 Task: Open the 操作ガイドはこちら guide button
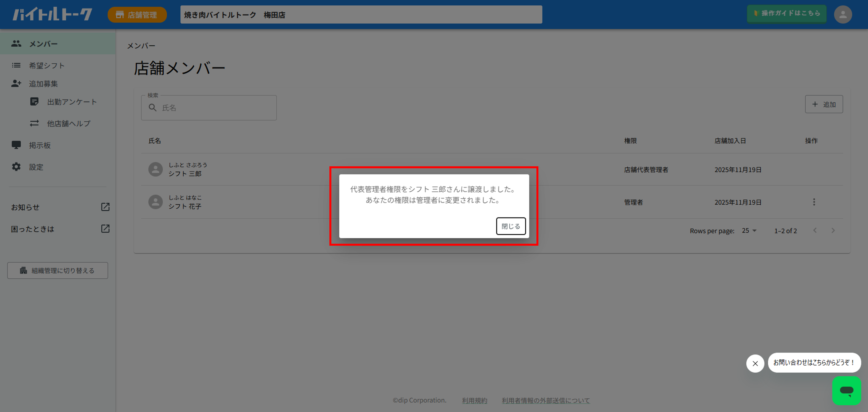click(x=786, y=13)
